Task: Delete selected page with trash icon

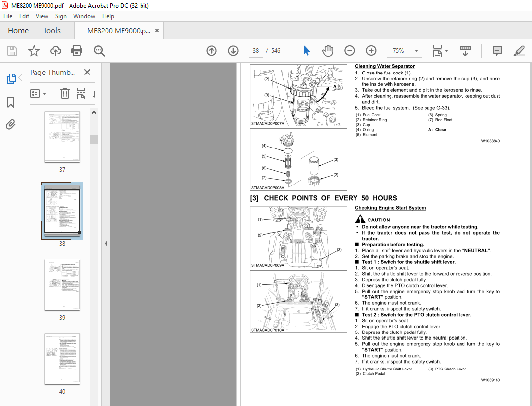Action: pos(65,93)
